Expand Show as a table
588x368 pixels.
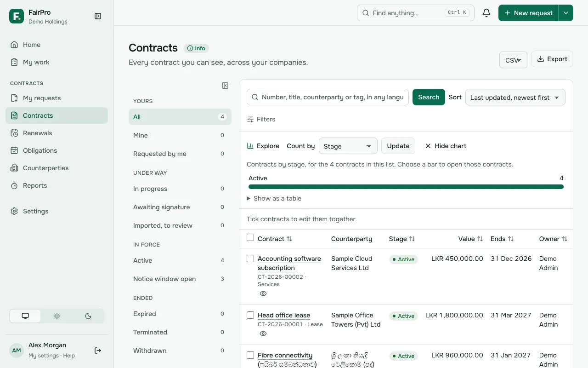point(274,198)
